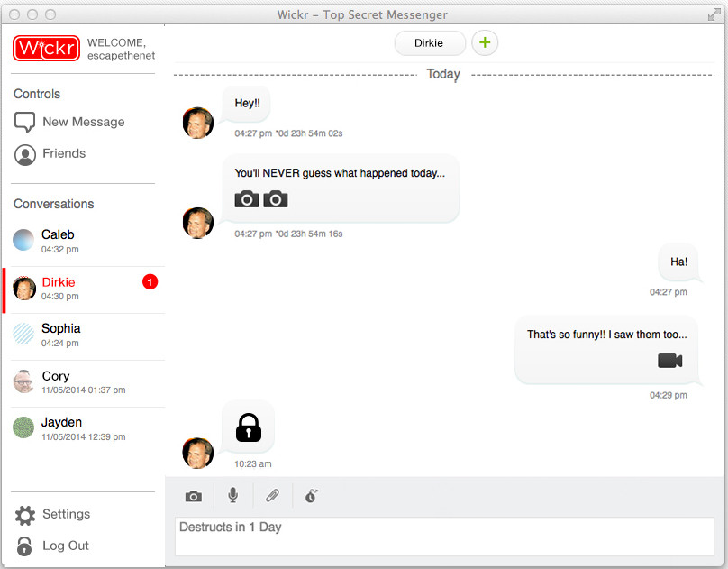Screen dimensions: 728x569
Task: Click 'That's so funny!!' message text
Action: tap(607, 335)
